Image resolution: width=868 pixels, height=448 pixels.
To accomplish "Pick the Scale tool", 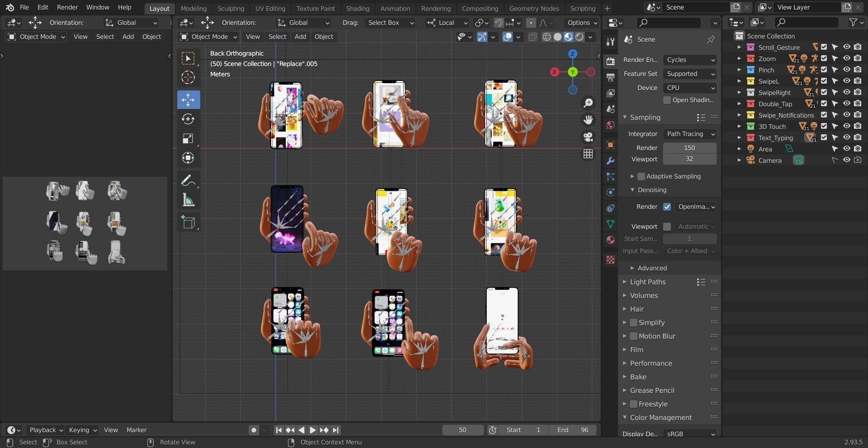I will [188, 138].
